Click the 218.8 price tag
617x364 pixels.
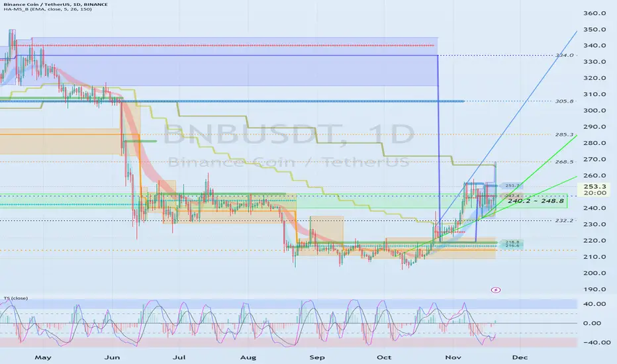click(512, 242)
